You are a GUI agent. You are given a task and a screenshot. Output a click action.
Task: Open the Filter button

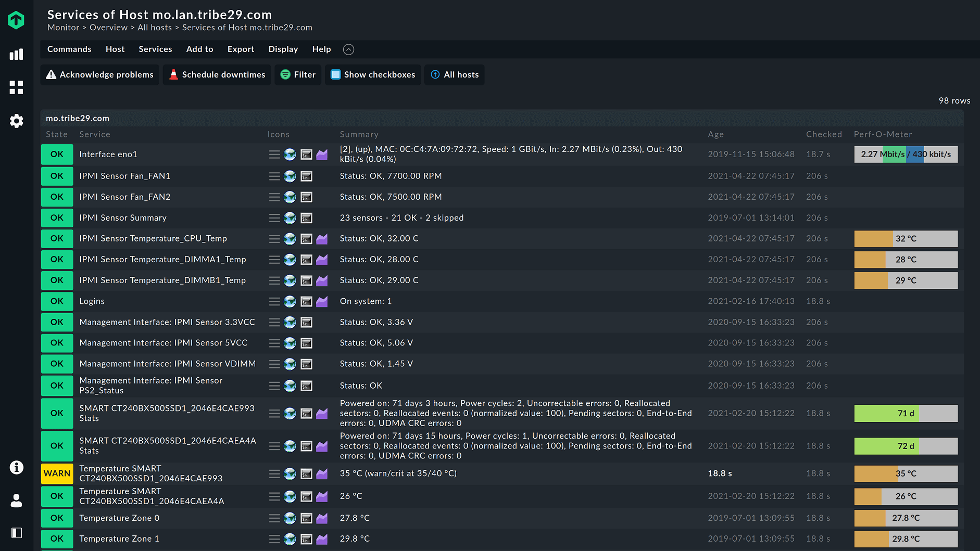(x=298, y=74)
